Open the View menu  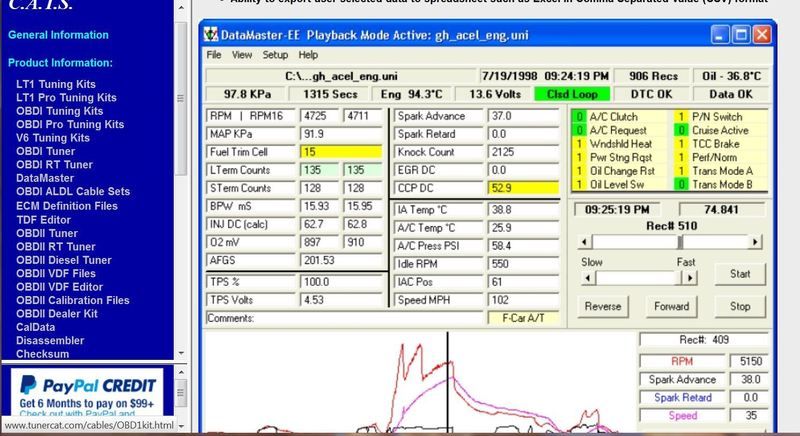pos(242,55)
